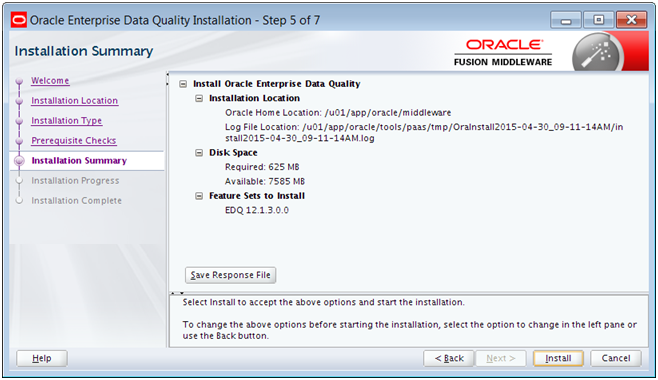Go to the Welcome step

coord(50,81)
